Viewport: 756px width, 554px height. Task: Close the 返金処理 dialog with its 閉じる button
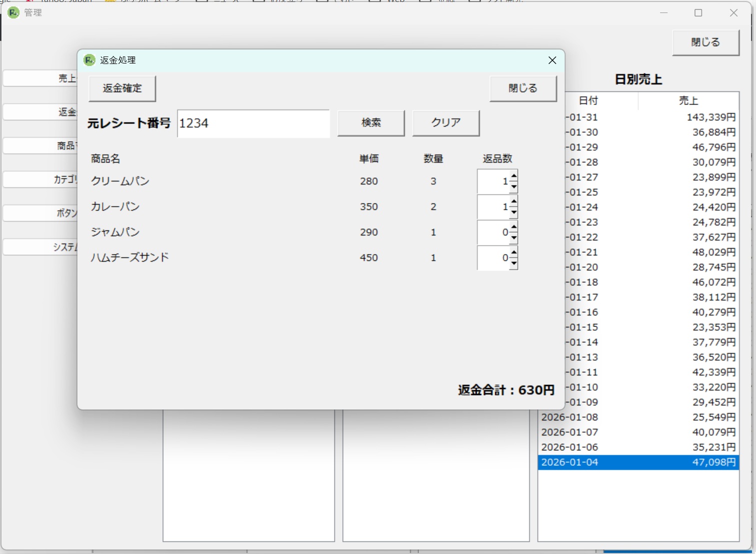523,88
